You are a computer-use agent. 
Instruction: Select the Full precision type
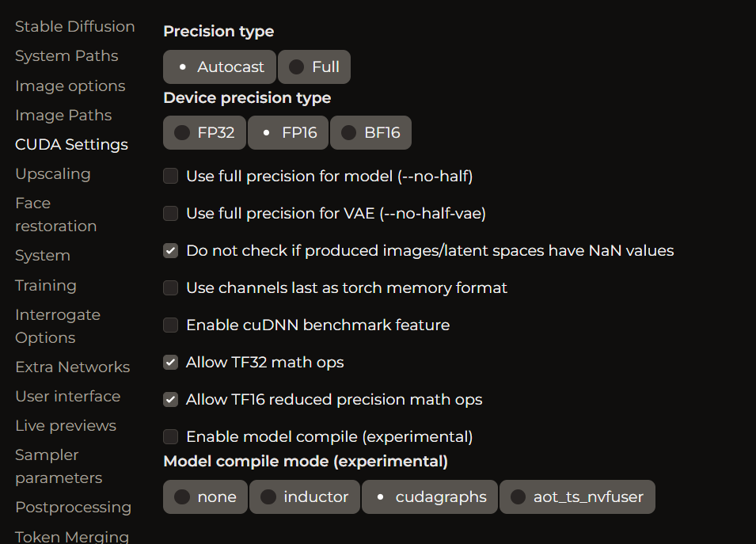click(x=313, y=67)
